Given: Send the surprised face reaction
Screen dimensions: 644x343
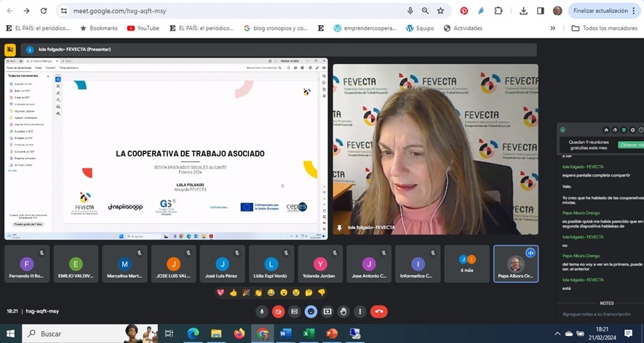Looking at the screenshot, I should (284, 293).
